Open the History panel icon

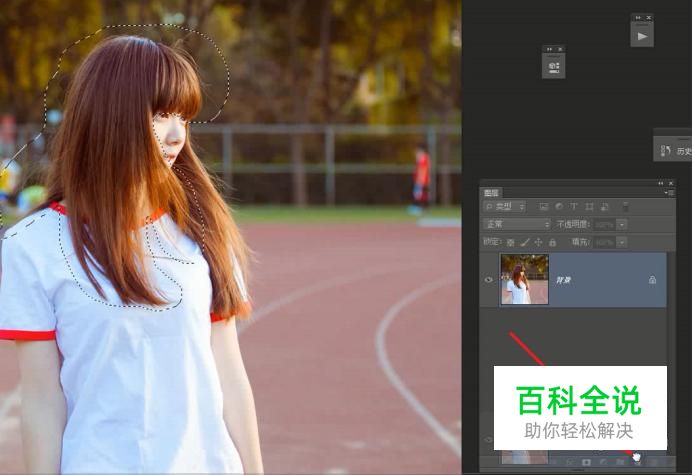(x=666, y=151)
